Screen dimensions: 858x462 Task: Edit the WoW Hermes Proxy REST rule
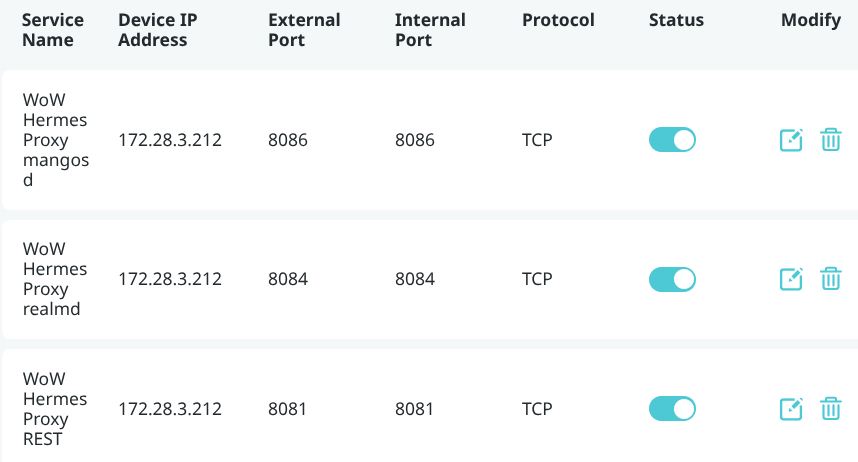tap(791, 409)
